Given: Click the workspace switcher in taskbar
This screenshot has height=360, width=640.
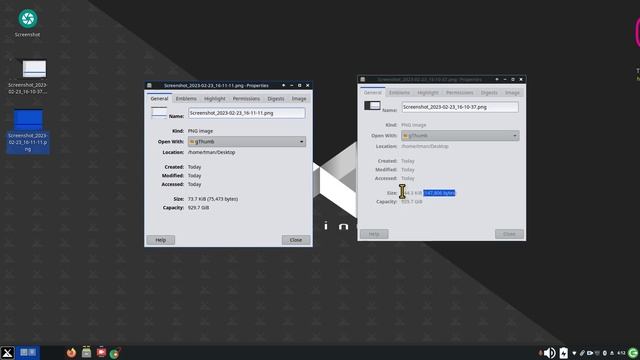Looking at the screenshot, I should tap(28, 353).
